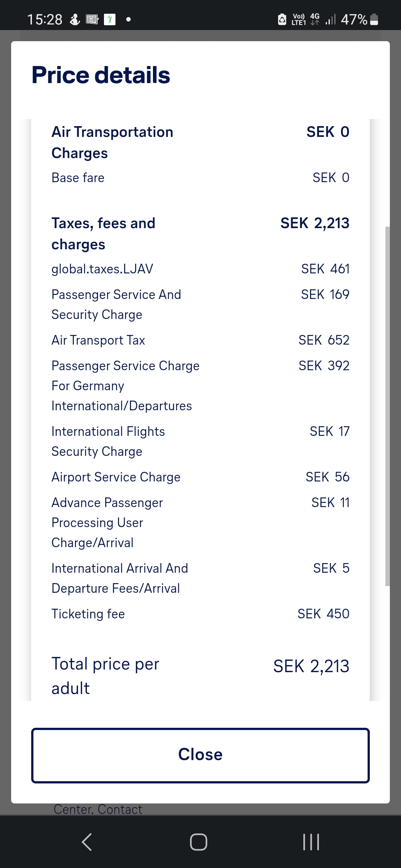The width and height of the screenshot is (401, 868).
Task: Select the Air Transport Tax row
Action: (x=200, y=340)
